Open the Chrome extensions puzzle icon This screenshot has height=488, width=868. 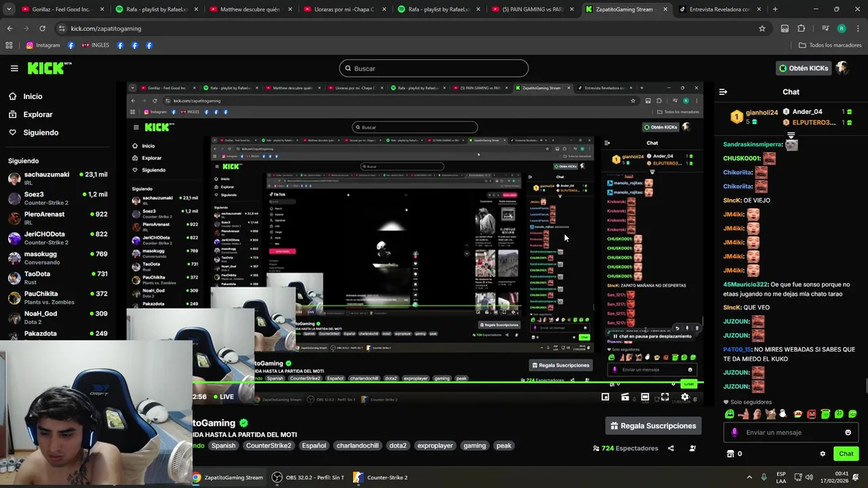coord(802,28)
